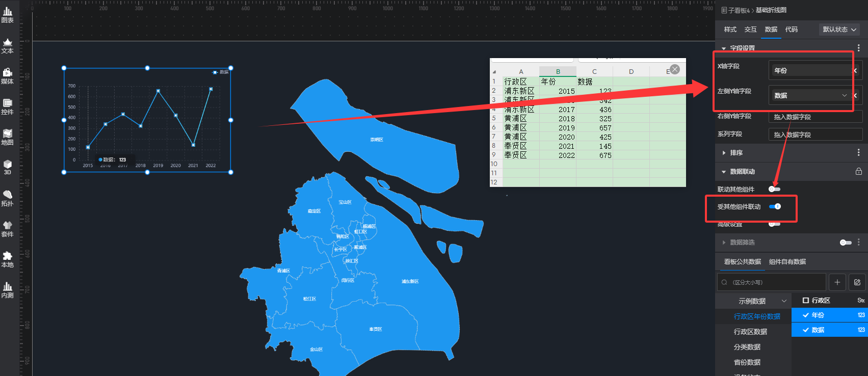Enable the 联动其他组件 switch

(774, 189)
